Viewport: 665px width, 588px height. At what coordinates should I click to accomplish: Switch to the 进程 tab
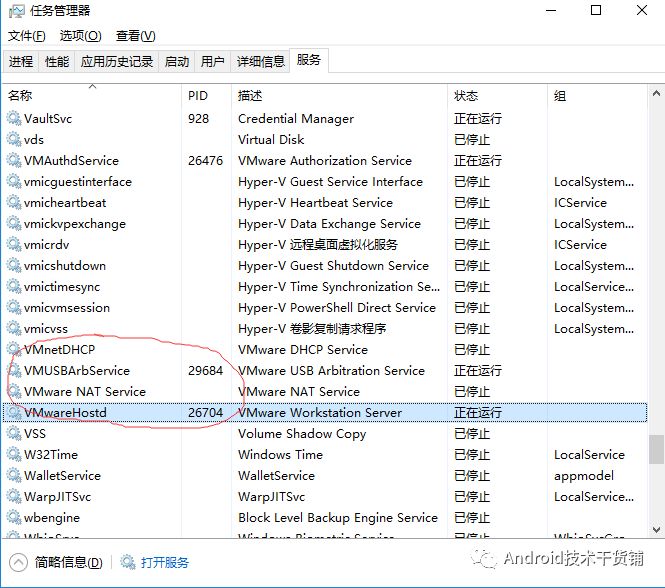pos(21,62)
